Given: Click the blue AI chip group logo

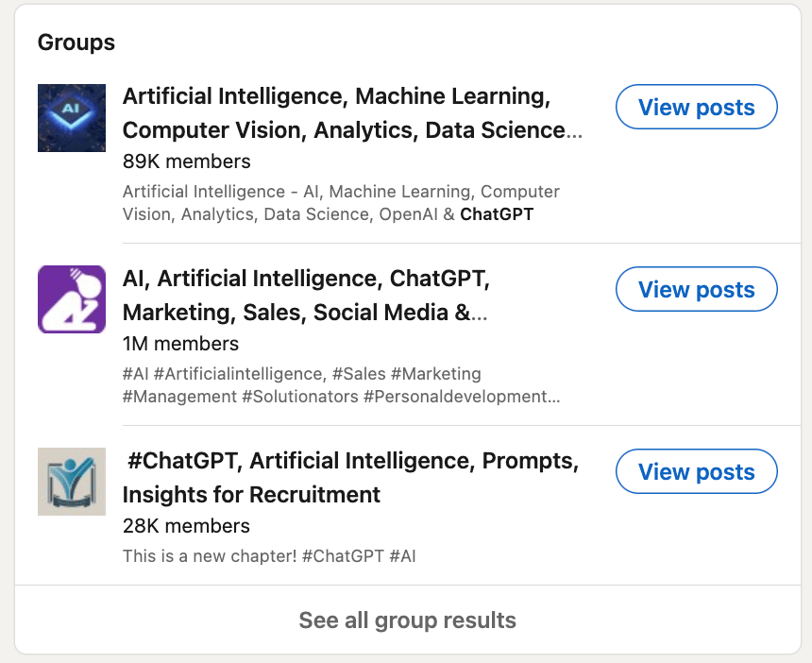Looking at the screenshot, I should pyautogui.click(x=72, y=118).
